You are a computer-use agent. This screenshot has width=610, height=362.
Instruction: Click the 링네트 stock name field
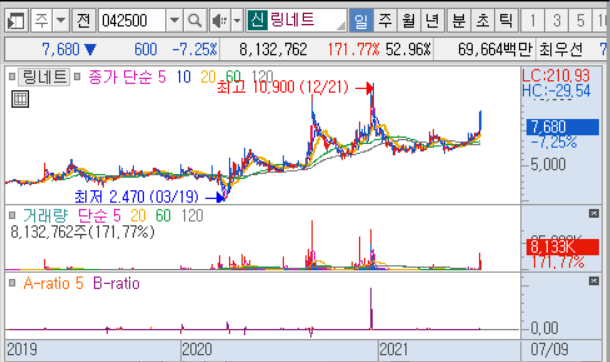click(x=307, y=20)
